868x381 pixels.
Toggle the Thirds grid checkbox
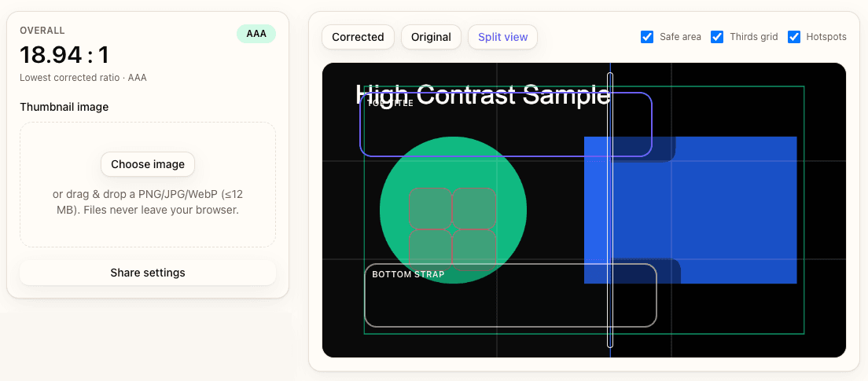coord(717,37)
